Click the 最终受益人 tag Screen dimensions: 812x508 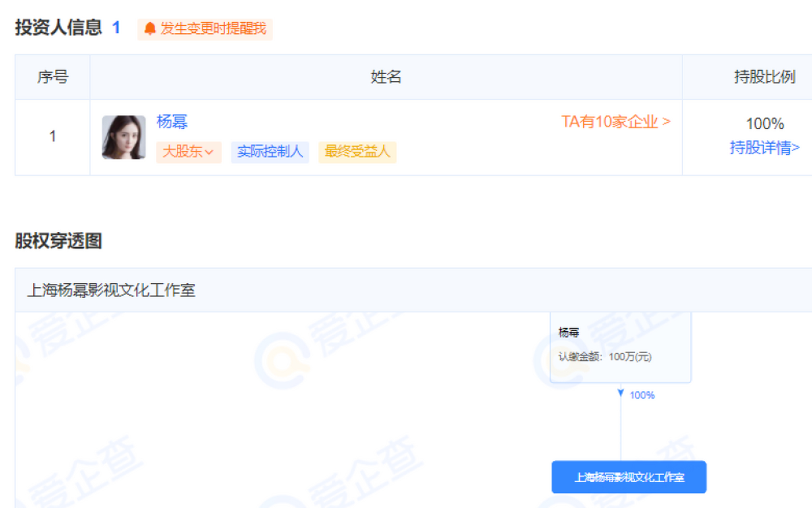tap(357, 152)
